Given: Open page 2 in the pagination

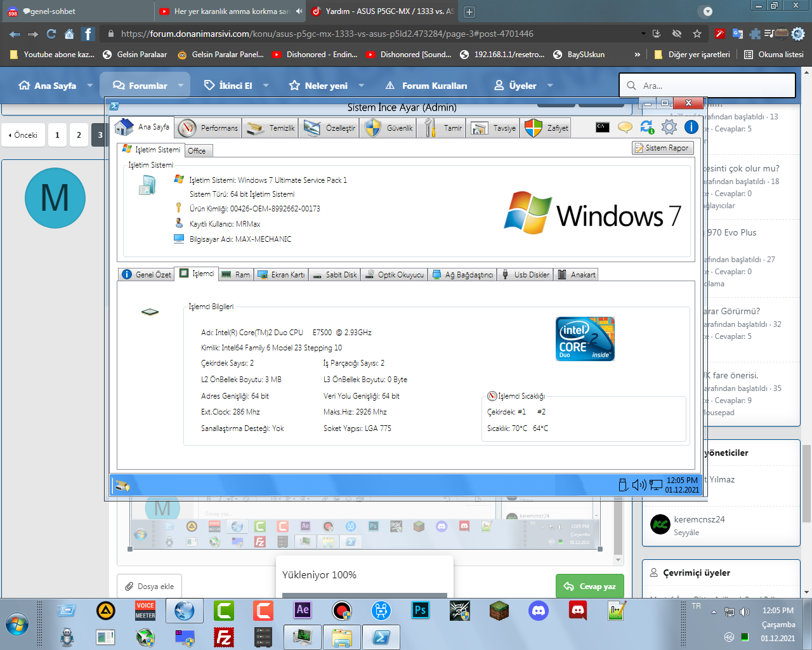Looking at the screenshot, I should point(79,135).
